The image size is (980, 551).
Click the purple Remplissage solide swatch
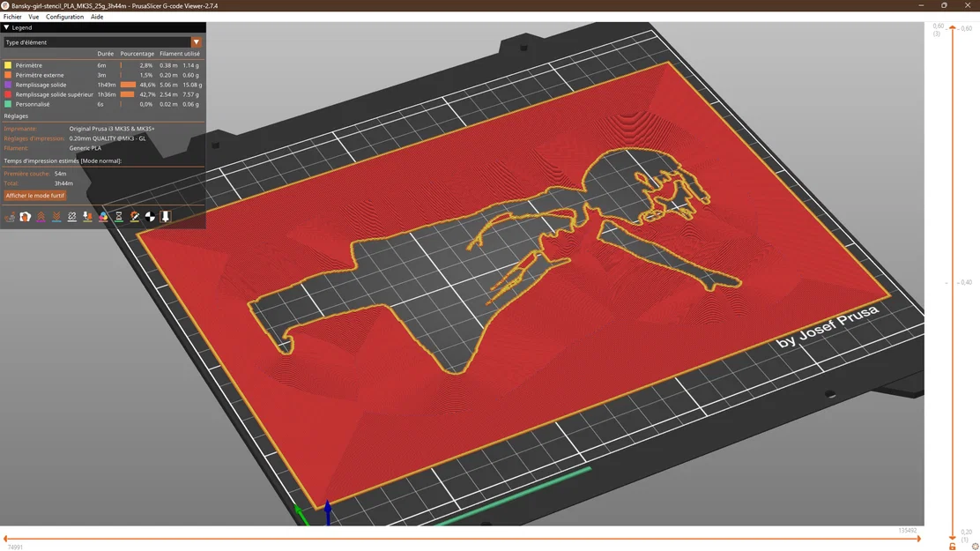coord(8,85)
